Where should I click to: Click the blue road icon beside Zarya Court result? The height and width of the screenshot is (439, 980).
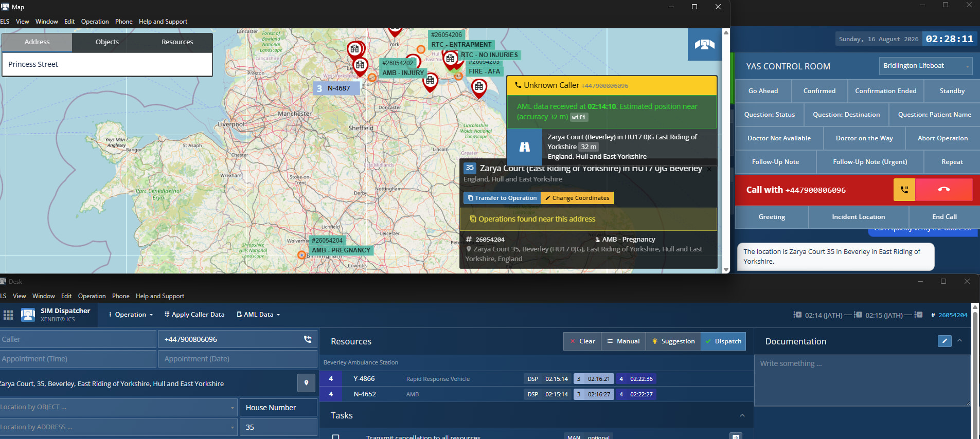tap(524, 147)
